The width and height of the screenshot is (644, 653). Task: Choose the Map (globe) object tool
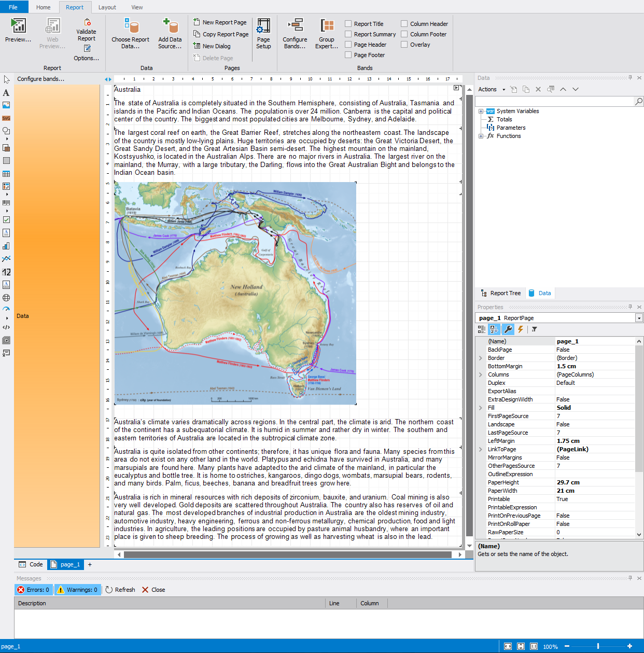6,298
